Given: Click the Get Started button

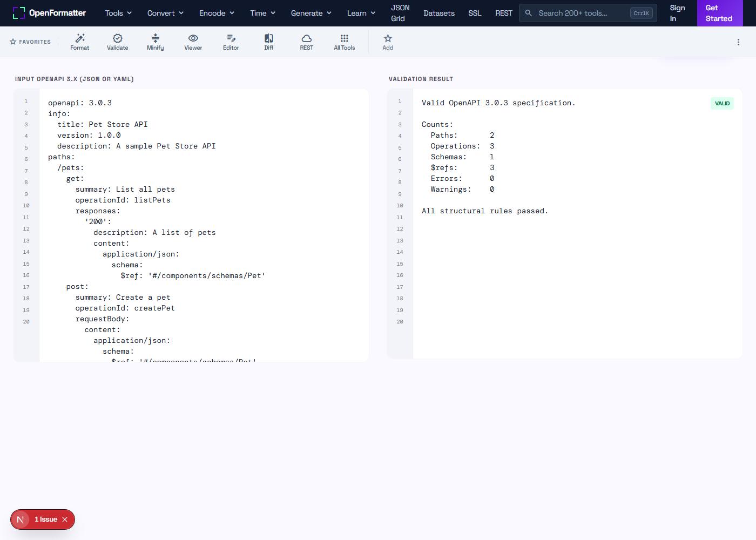Looking at the screenshot, I should point(719,13).
